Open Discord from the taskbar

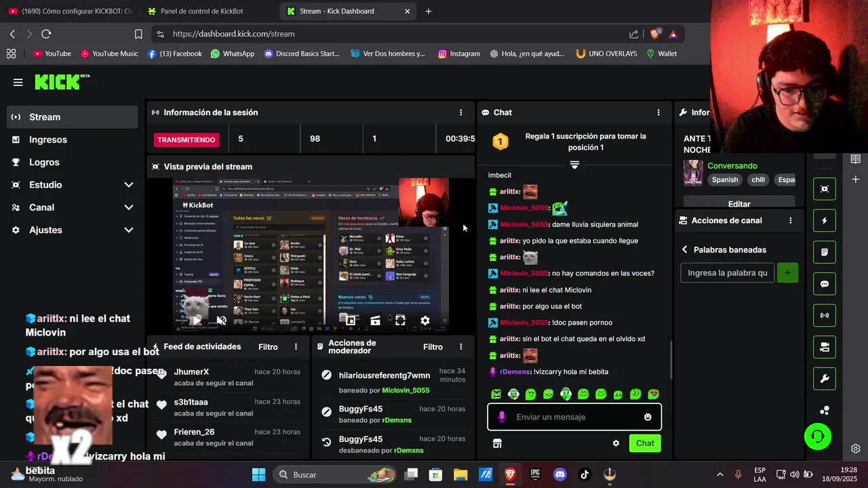click(x=560, y=474)
